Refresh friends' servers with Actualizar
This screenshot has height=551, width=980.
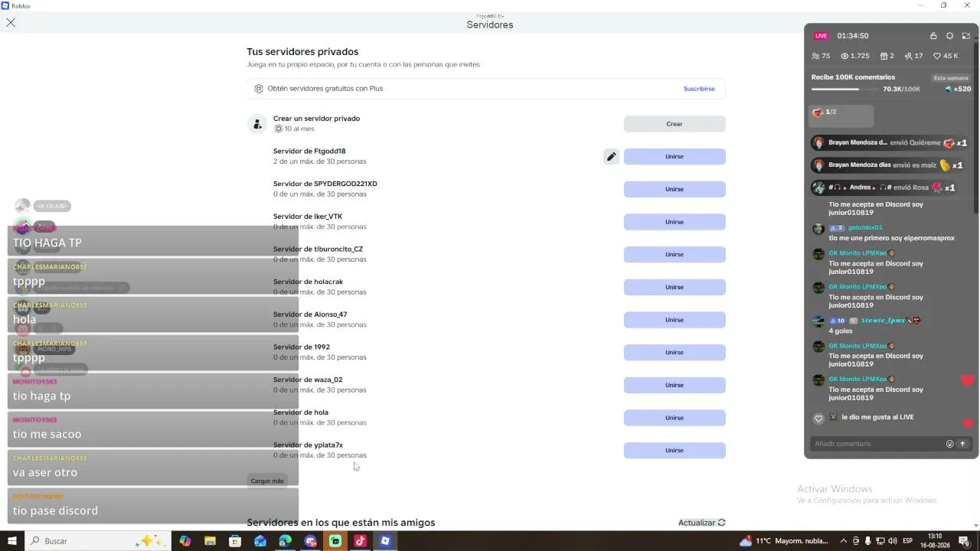pyautogui.click(x=702, y=523)
